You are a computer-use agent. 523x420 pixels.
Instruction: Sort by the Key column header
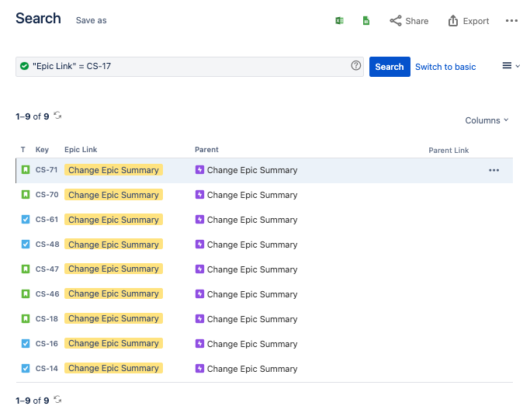[42, 150]
